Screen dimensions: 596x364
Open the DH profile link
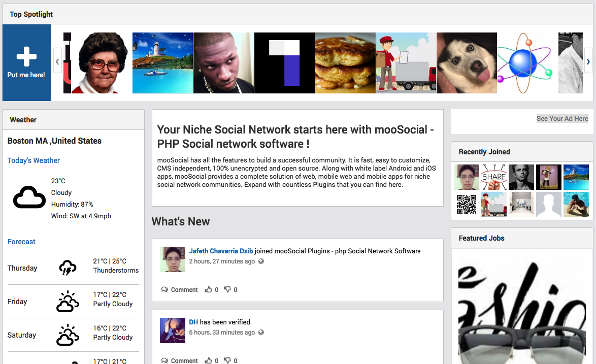coord(193,322)
